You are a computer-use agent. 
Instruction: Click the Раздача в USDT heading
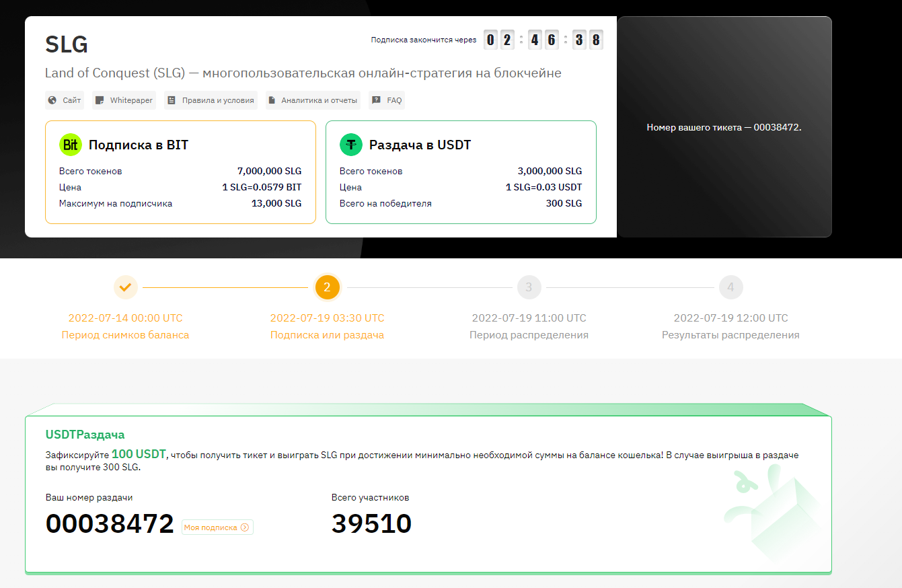420,145
